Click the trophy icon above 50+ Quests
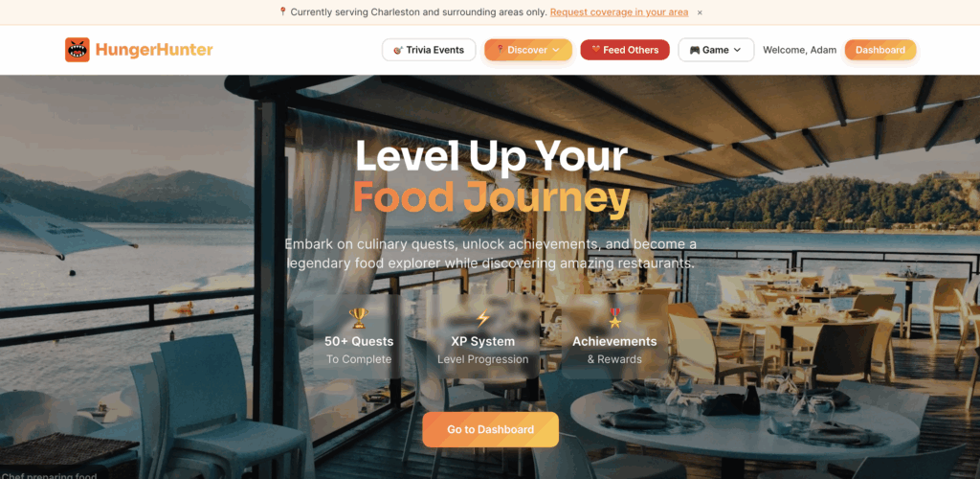The width and height of the screenshot is (980, 479). pos(359,318)
